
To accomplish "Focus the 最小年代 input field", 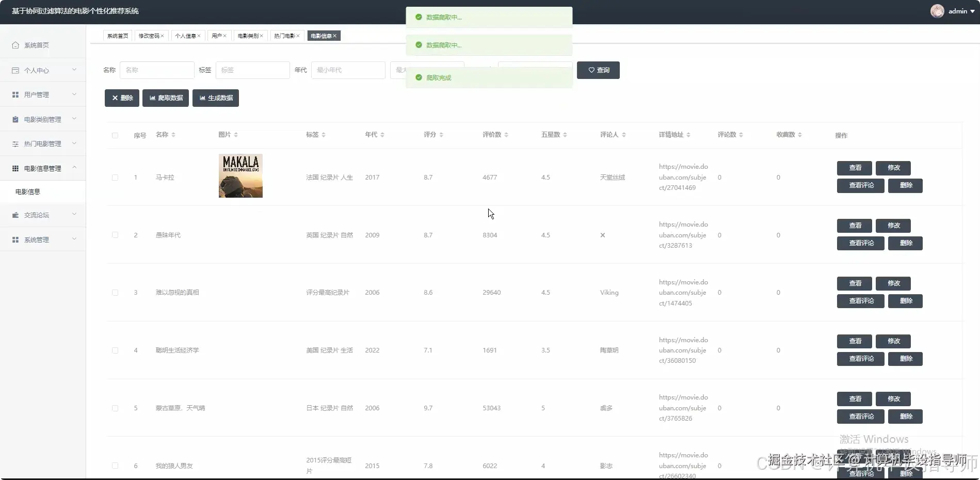I will (348, 70).
